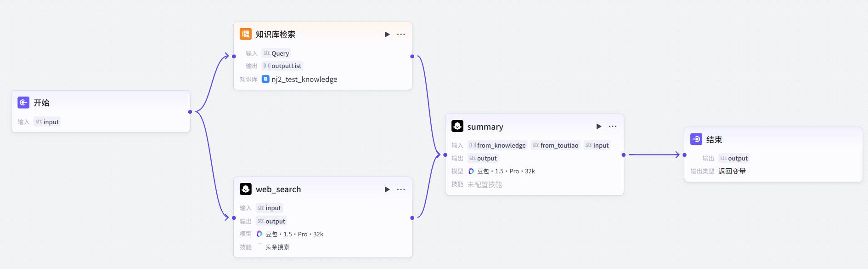
Task: Open the 知识库检索 node's three-dot menu
Action: pyautogui.click(x=401, y=34)
